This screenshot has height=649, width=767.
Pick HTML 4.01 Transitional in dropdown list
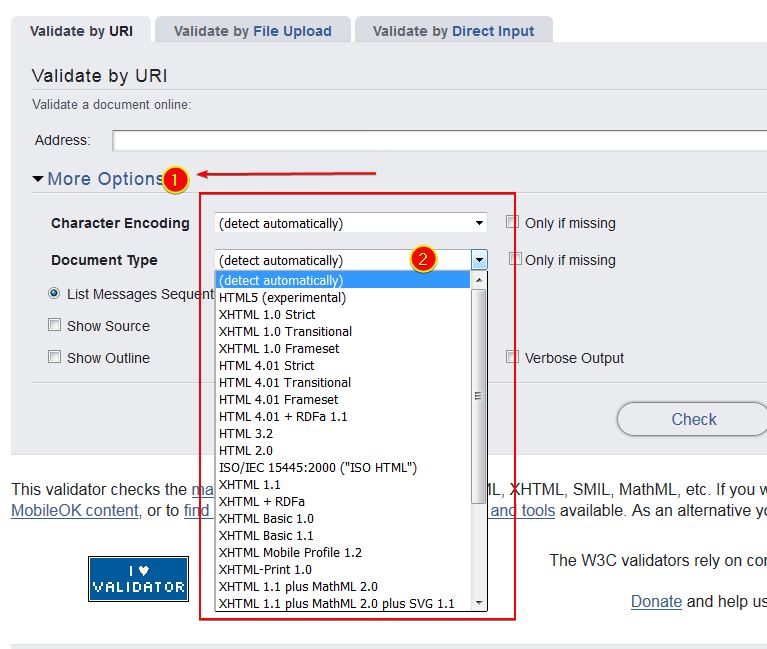point(285,382)
